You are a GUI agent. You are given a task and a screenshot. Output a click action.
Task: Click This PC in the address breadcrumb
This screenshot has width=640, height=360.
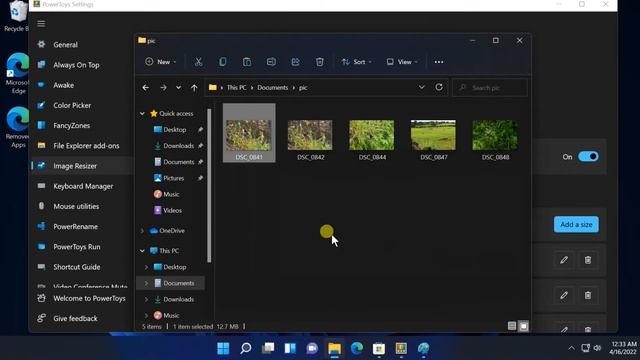(x=236, y=87)
